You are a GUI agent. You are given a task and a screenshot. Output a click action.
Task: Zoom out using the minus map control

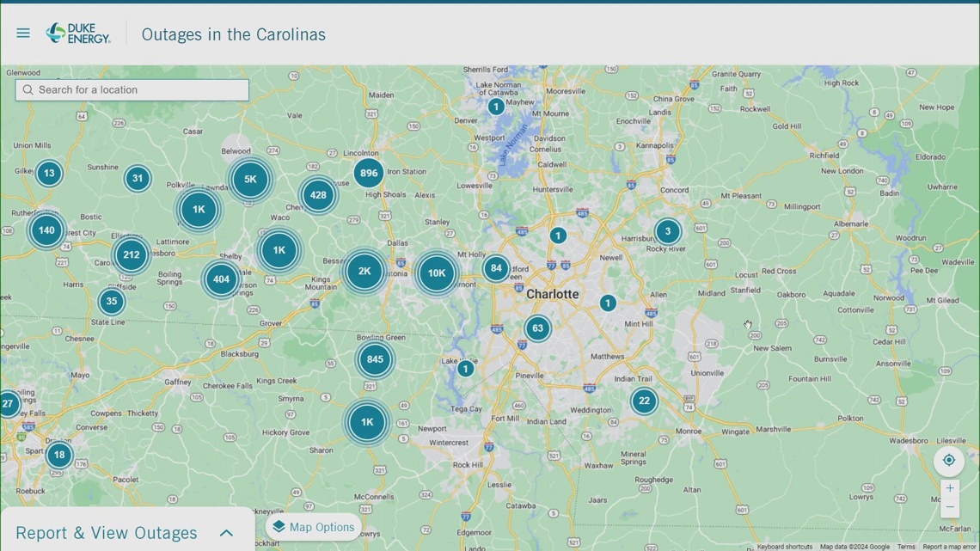[949, 507]
